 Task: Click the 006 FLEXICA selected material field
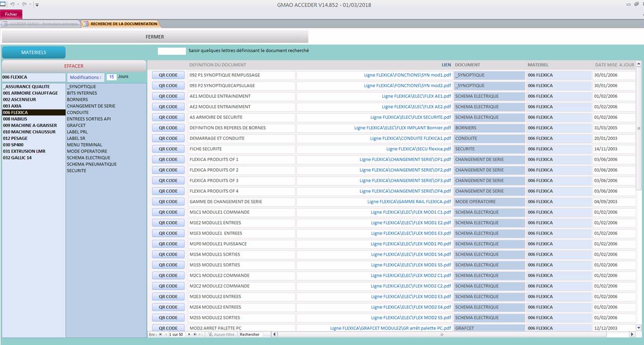(x=34, y=77)
